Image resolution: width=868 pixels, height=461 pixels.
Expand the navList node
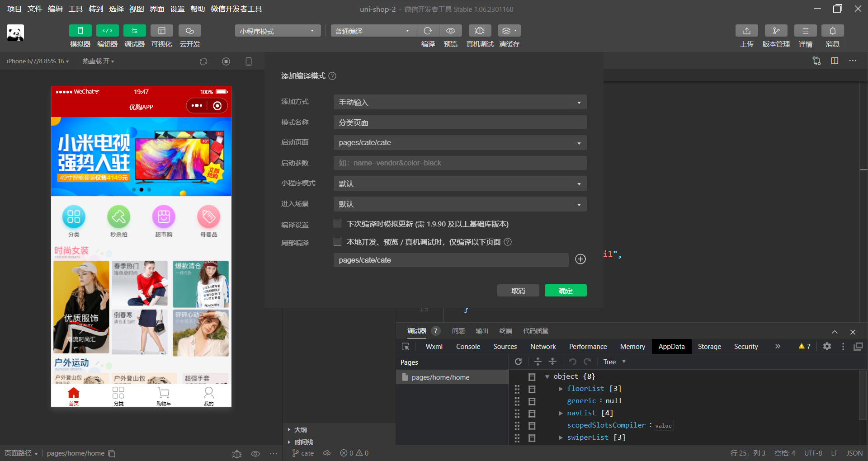[x=561, y=413]
